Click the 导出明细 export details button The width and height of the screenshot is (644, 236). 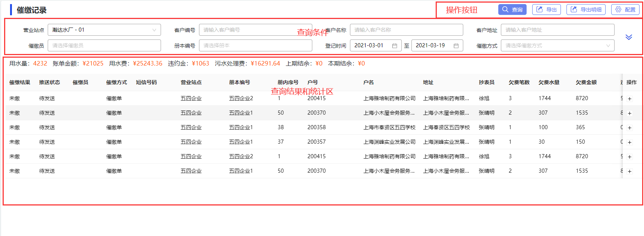point(586,10)
